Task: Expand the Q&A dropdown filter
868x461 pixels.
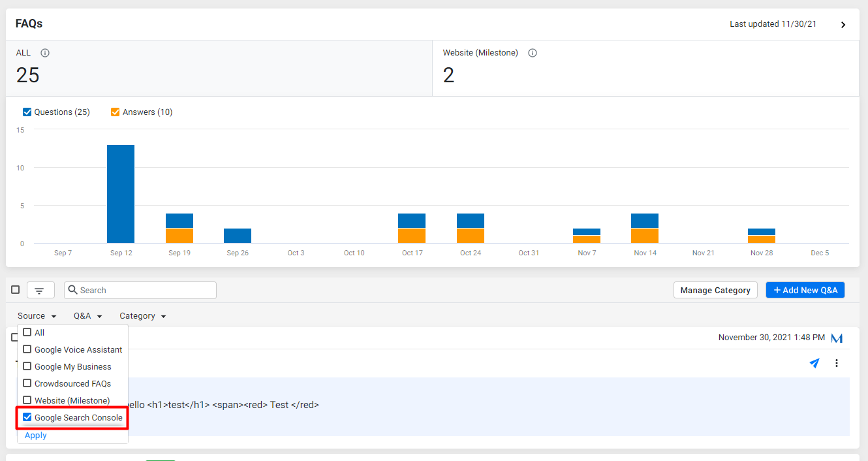Action: [88, 316]
